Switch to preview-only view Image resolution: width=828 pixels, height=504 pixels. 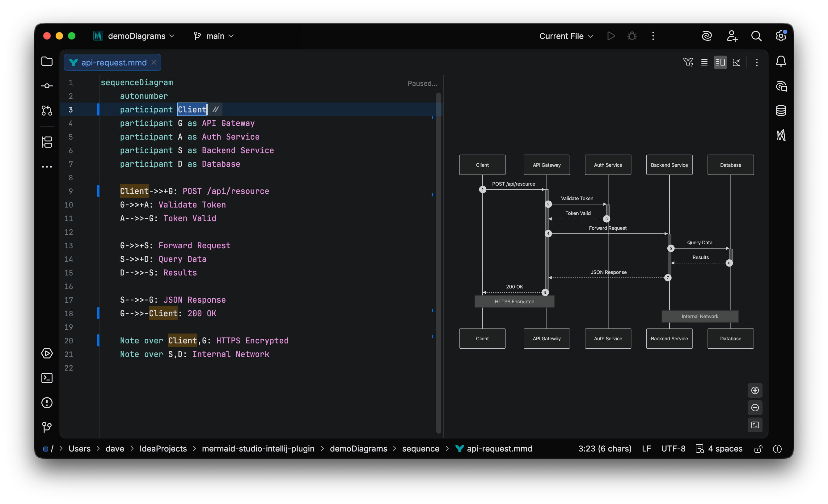coord(736,62)
